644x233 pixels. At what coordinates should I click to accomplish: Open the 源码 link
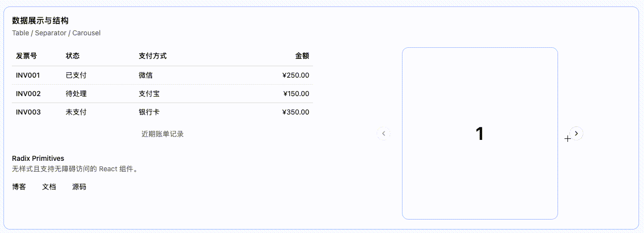click(x=79, y=187)
